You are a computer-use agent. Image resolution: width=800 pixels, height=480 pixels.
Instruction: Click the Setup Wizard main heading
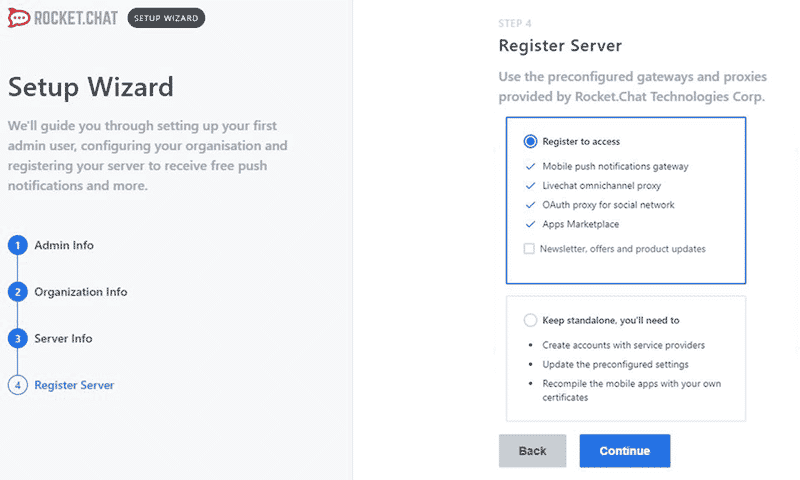click(x=91, y=87)
